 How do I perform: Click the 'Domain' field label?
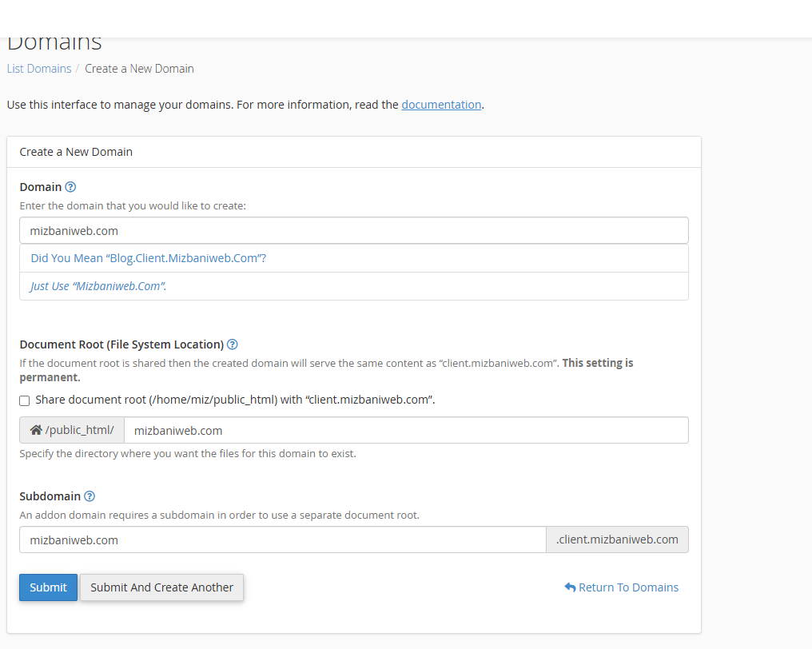[41, 187]
